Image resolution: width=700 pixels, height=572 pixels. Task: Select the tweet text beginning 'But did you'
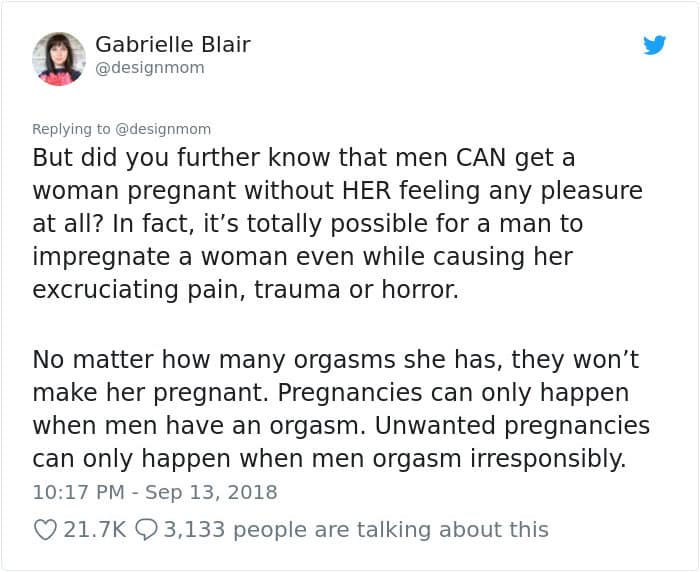pyautogui.click(x=338, y=224)
